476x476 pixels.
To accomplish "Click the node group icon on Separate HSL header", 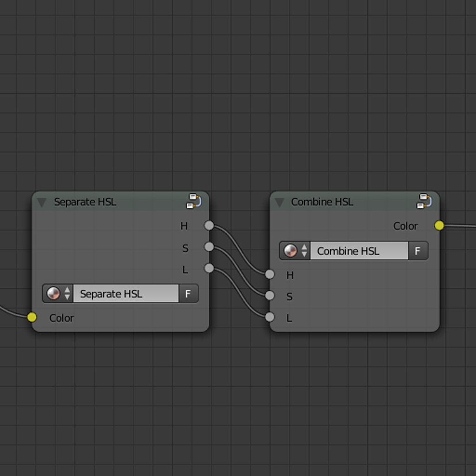I will pos(192,201).
